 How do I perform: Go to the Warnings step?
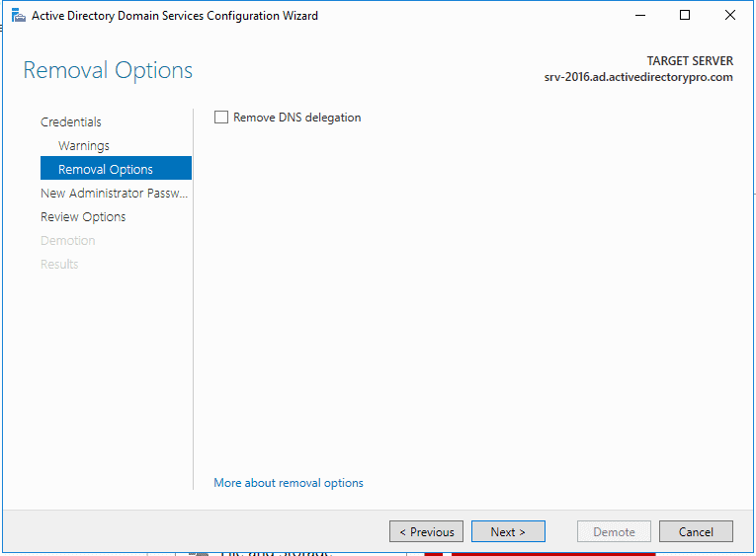84,145
